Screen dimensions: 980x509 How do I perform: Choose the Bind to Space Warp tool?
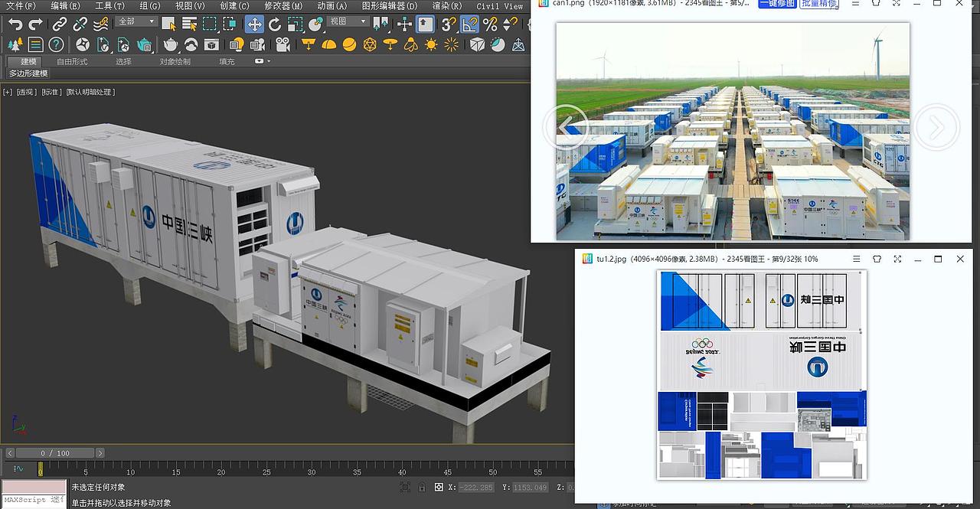[100, 24]
